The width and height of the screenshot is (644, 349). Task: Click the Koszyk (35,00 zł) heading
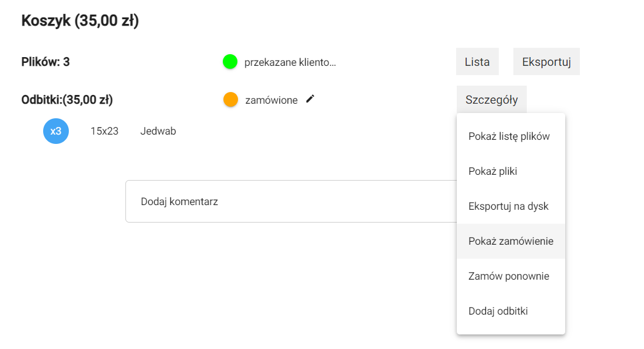[80, 22]
